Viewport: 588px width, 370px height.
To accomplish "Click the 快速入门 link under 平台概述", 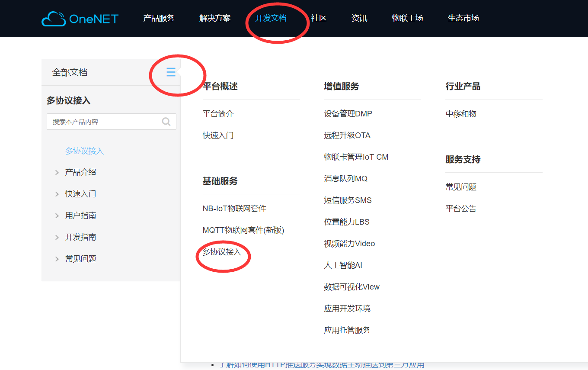I will tap(218, 135).
